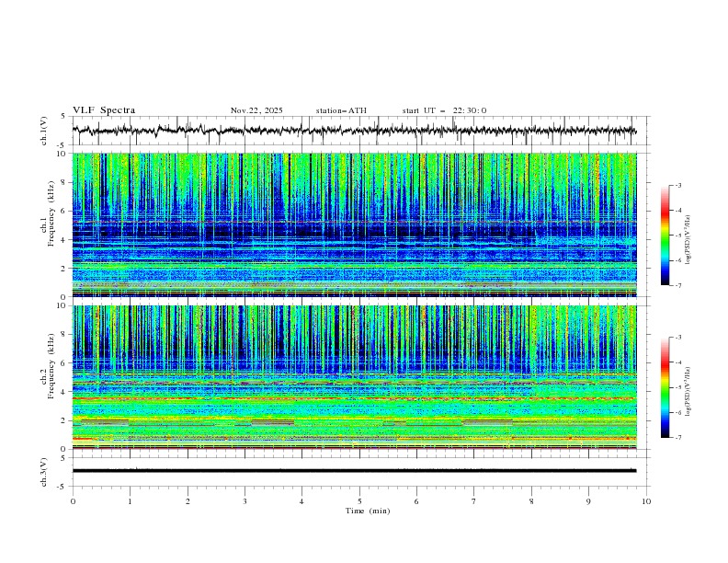Click the VLF Spectra title text

click(104, 110)
